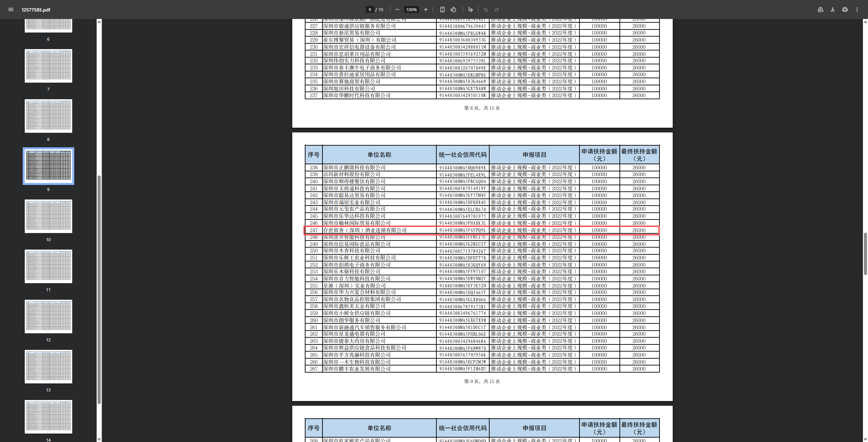The width and height of the screenshot is (868, 442).
Task: Click the thumbnail panel scroll down arrow
Action: coord(99,439)
